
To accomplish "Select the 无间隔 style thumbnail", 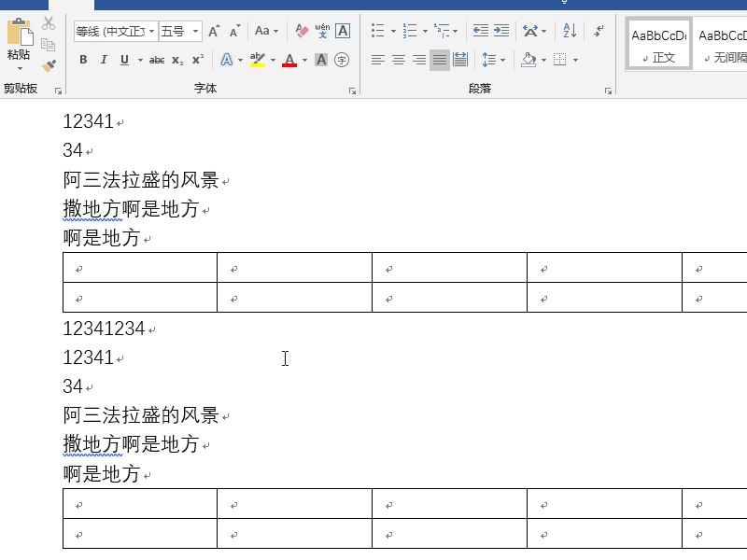I will coord(720,44).
